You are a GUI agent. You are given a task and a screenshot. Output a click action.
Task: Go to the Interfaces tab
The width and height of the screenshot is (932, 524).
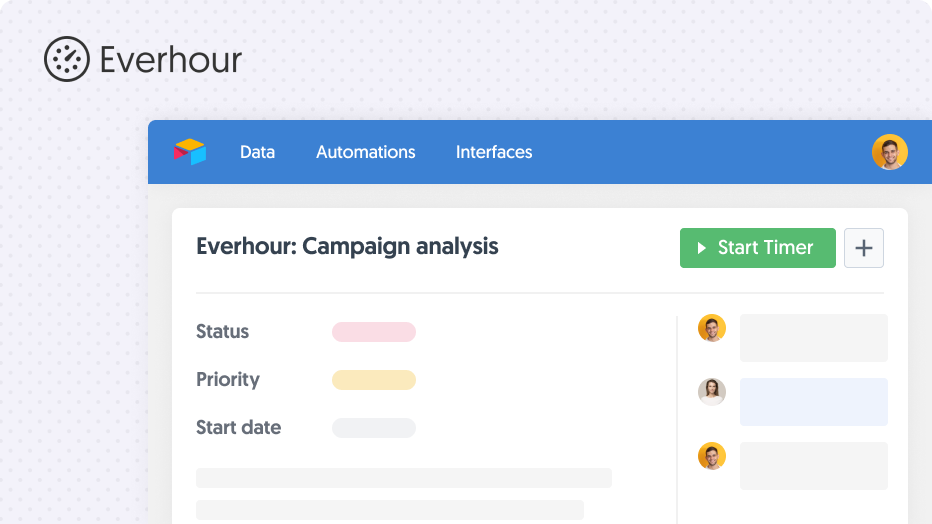pos(494,152)
